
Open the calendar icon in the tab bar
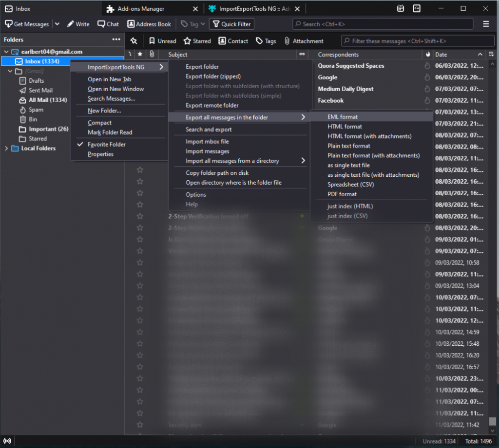coord(401,9)
